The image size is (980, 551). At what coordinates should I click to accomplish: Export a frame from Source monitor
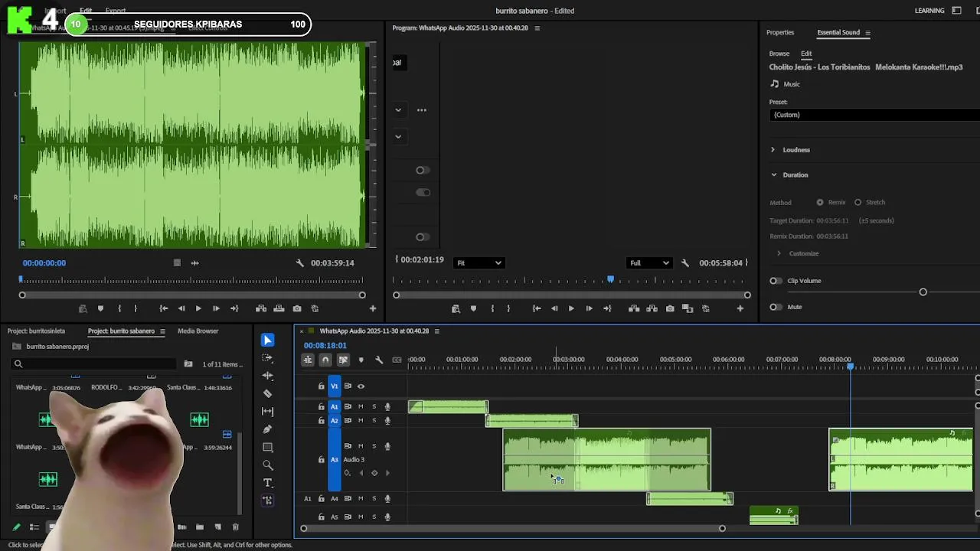(297, 308)
